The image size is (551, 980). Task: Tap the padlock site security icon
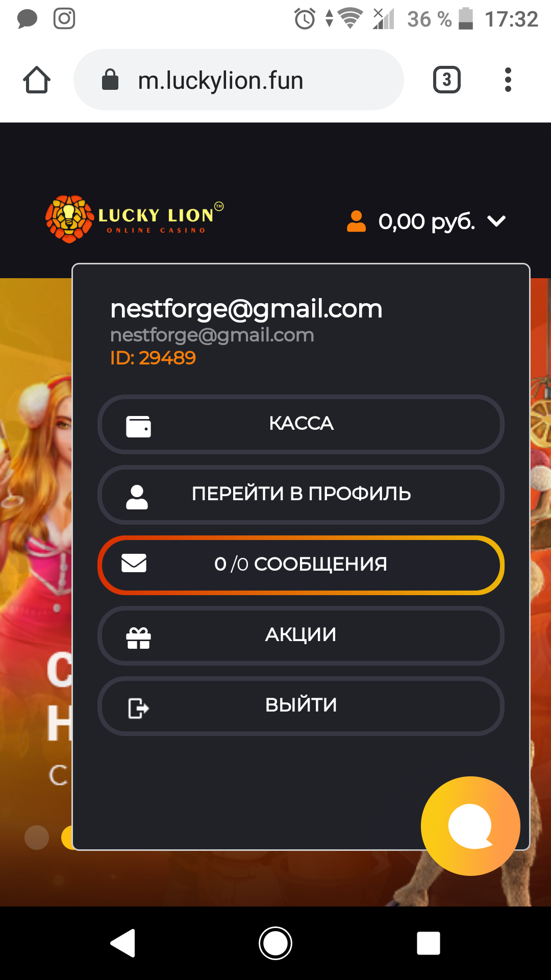tap(110, 80)
